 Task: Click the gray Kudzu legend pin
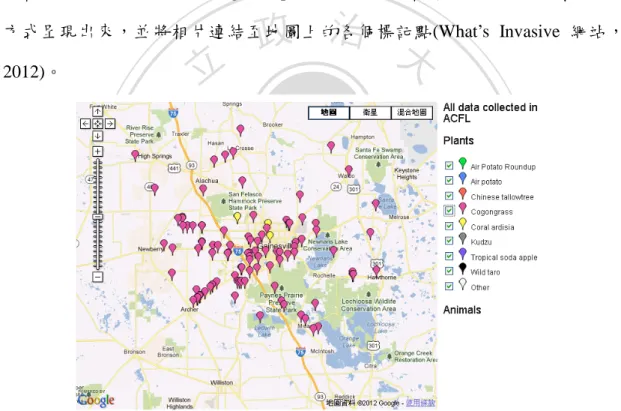462,238
